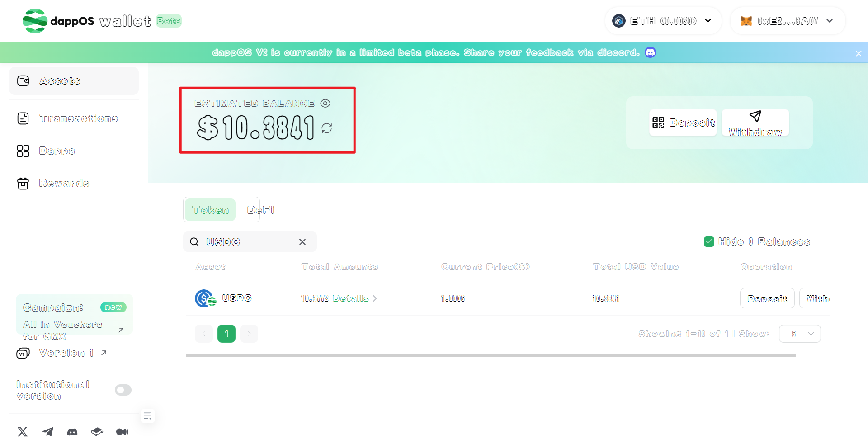Click the horizontal table scrollbar
868x444 pixels.
click(x=491, y=356)
